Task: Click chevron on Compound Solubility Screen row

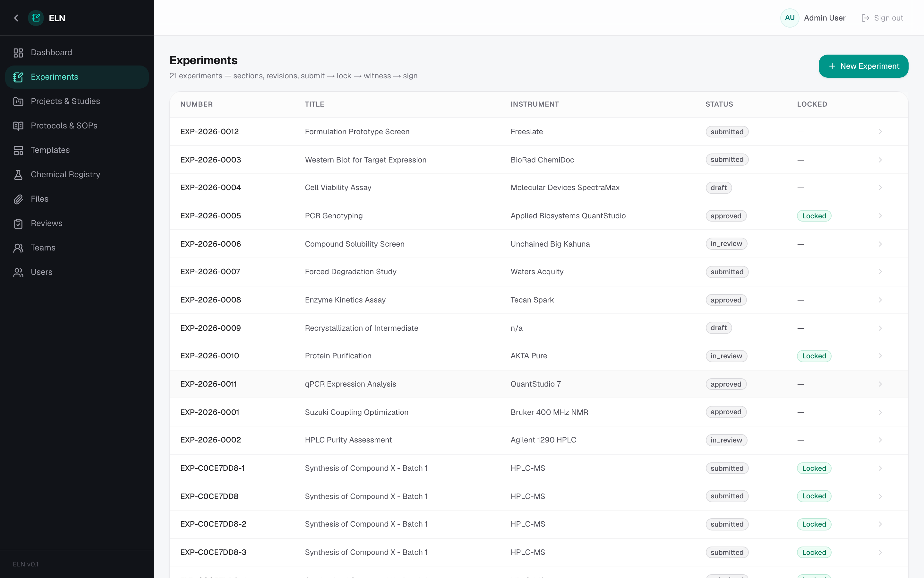Action: click(880, 244)
